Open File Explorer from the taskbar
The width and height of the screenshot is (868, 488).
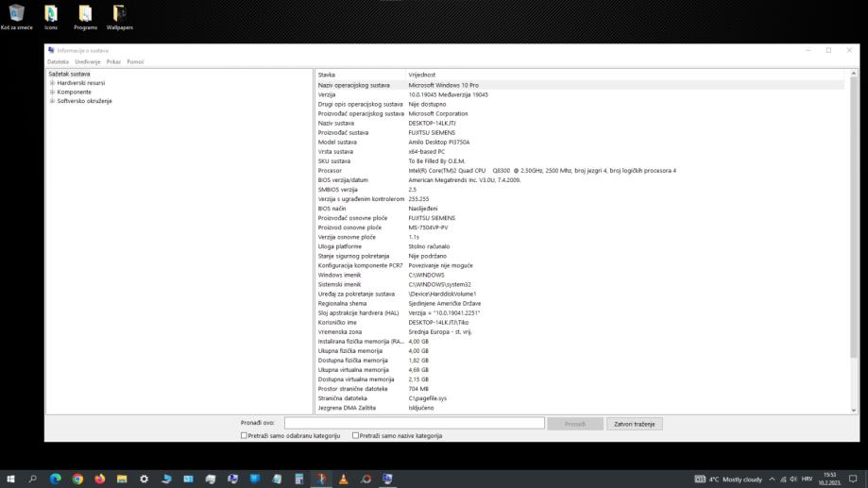click(122, 479)
